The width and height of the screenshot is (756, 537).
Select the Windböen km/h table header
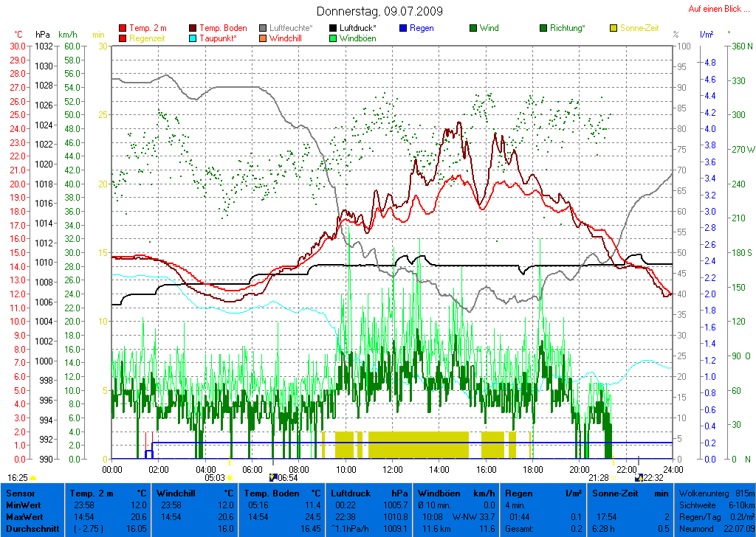[x=456, y=492]
